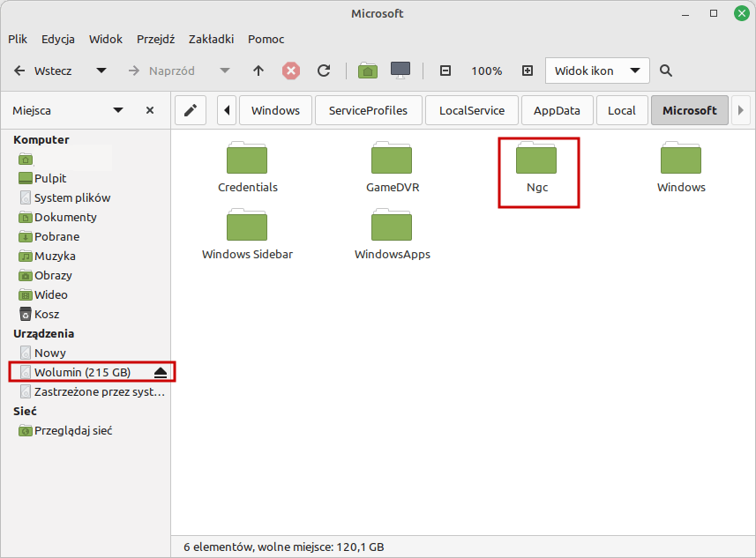
Task: Open Kosz trash in the sidebar
Action: click(x=39, y=314)
